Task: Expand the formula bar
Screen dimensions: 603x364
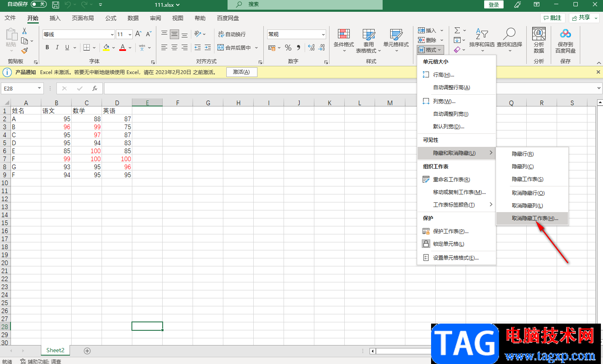Action: click(599, 88)
